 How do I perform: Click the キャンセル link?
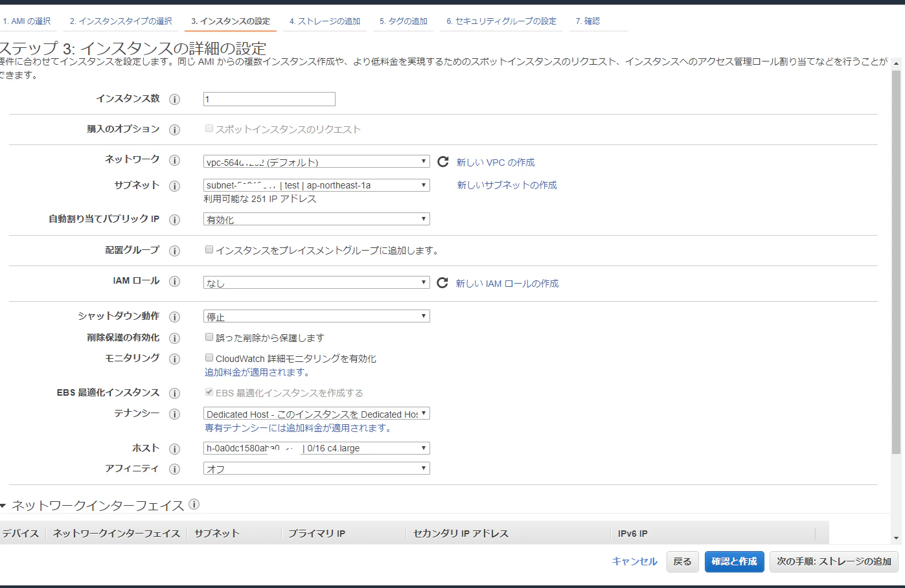point(635,561)
